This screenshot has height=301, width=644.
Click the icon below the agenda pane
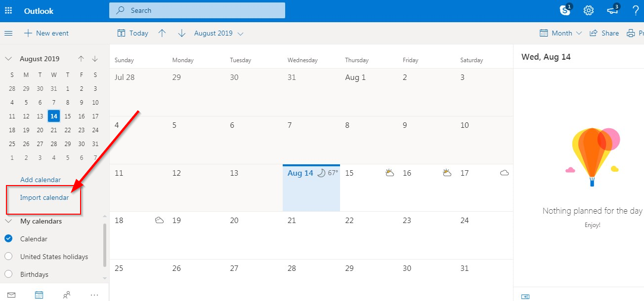pyautogui.click(x=525, y=297)
